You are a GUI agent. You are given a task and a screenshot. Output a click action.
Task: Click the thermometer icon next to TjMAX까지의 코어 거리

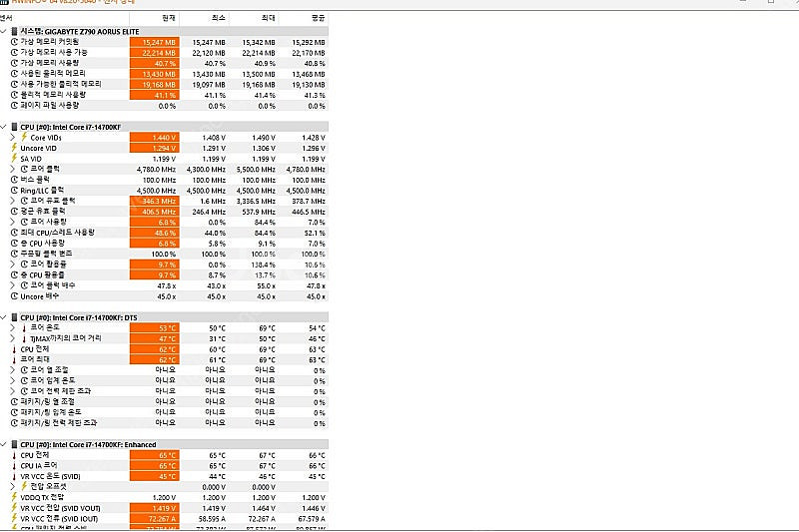(24, 338)
